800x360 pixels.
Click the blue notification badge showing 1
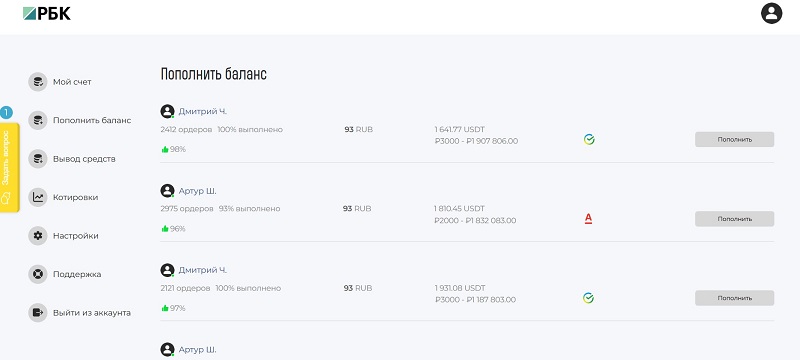pos(6,112)
